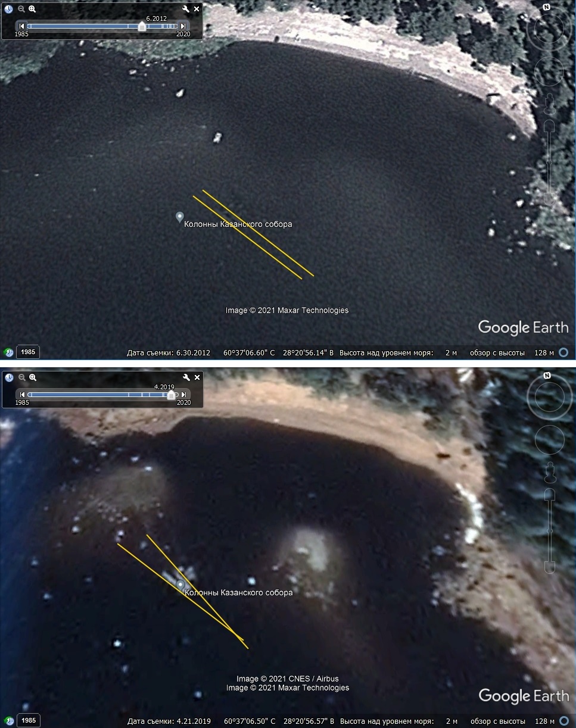Click the status bar clock icon in 2019 view
Image resolution: width=576 pixels, height=728 pixels.
click(9, 721)
